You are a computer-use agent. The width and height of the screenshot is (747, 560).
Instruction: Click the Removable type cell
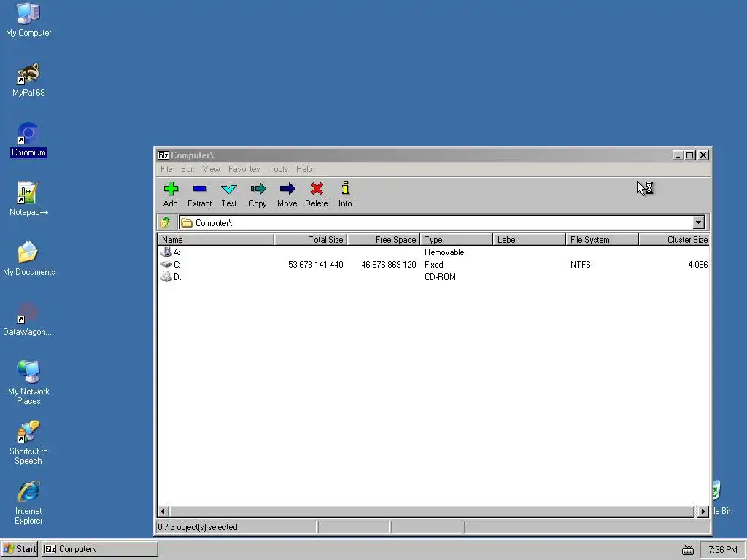(444, 252)
